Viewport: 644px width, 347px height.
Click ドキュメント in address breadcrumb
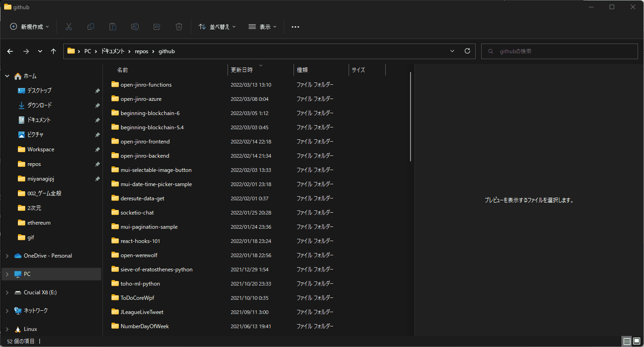tap(113, 51)
